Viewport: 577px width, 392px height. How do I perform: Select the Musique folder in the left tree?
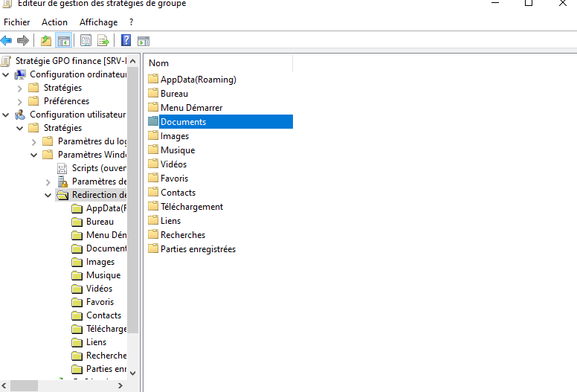click(103, 275)
